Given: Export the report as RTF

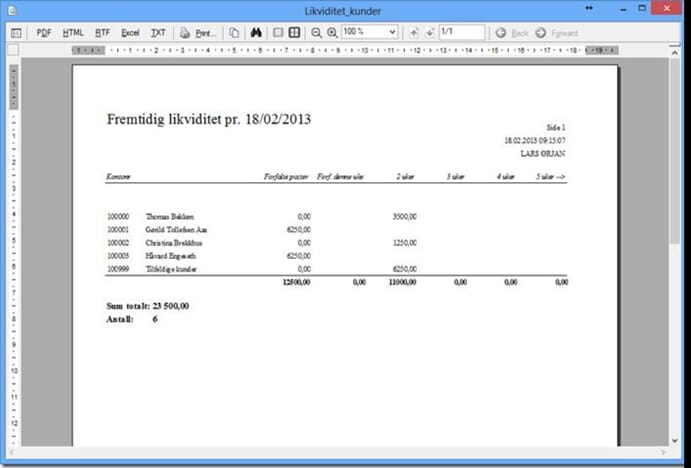Looking at the screenshot, I should [102, 32].
